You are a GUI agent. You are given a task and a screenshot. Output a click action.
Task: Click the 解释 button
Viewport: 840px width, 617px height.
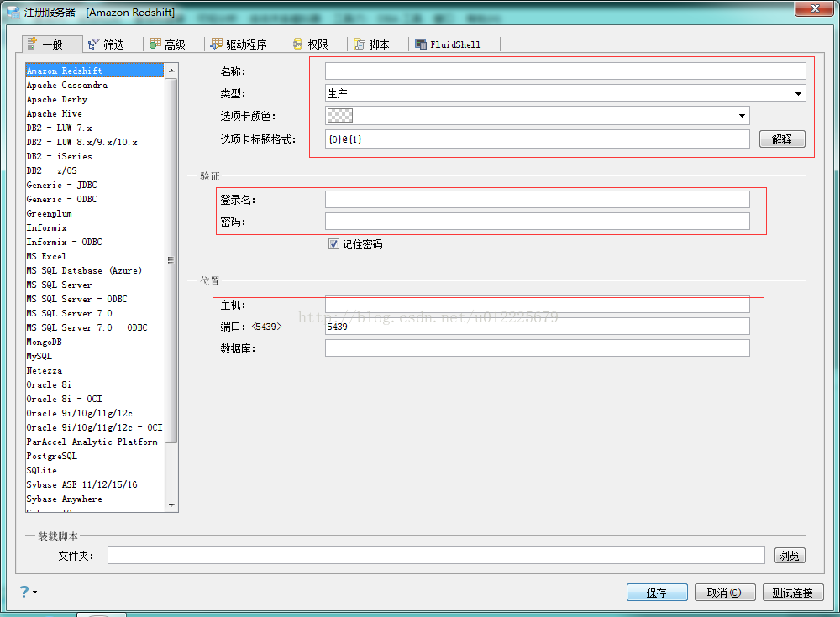coord(782,139)
